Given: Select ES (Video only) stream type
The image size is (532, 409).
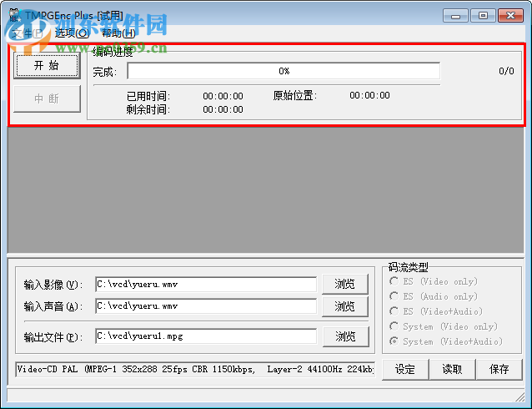Looking at the screenshot, I should click(x=434, y=281).
